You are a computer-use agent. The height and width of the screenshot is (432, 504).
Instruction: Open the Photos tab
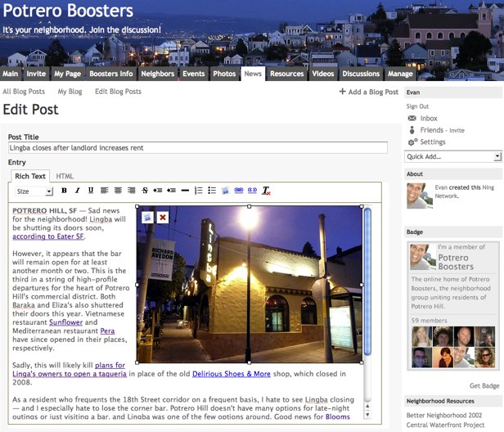[224, 74]
